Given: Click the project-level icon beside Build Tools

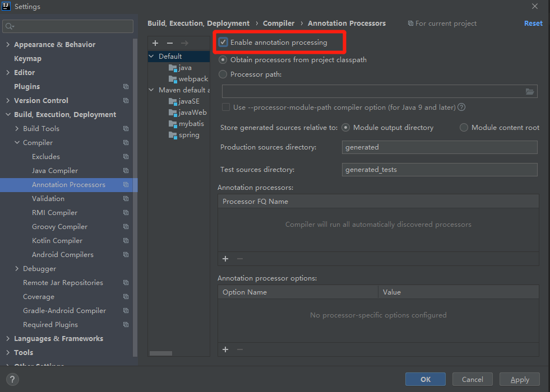Looking at the screenshot, I should pos(126,129).
